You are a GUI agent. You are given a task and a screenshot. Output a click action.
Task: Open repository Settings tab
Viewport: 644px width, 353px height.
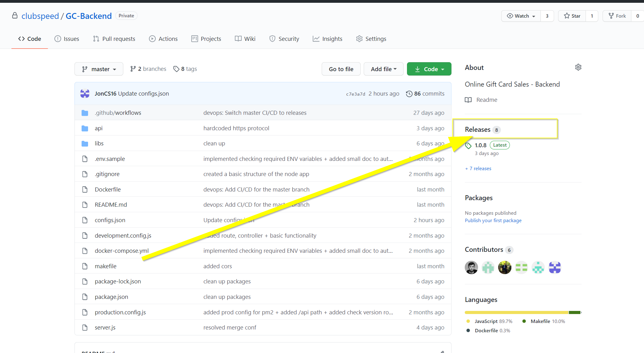click(x=371, y=39)
